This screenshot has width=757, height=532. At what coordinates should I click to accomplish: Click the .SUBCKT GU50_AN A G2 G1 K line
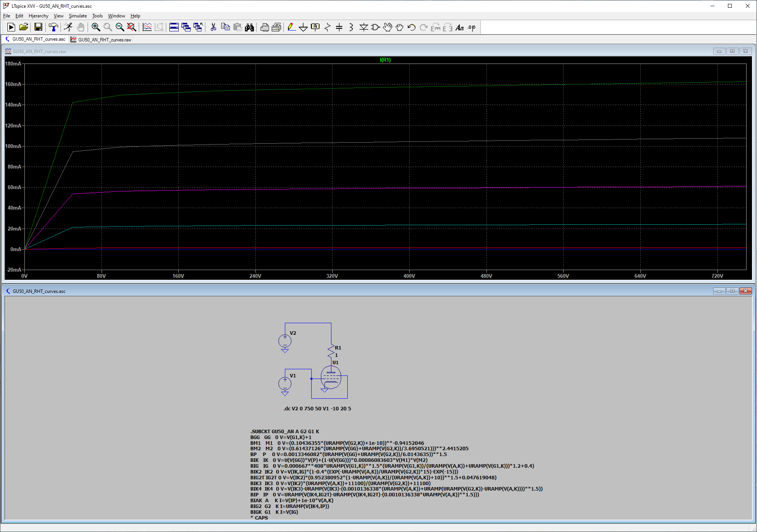(285, 431)
